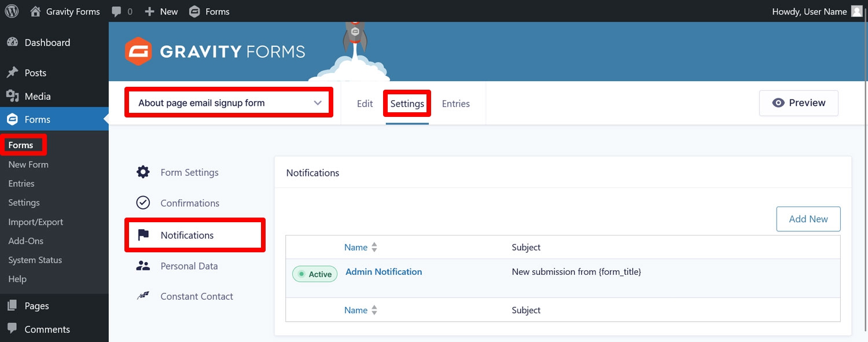This screenshot has height=342, width=868.
Task: Switch to the Entries tab
Action: [x=456, y=104]
